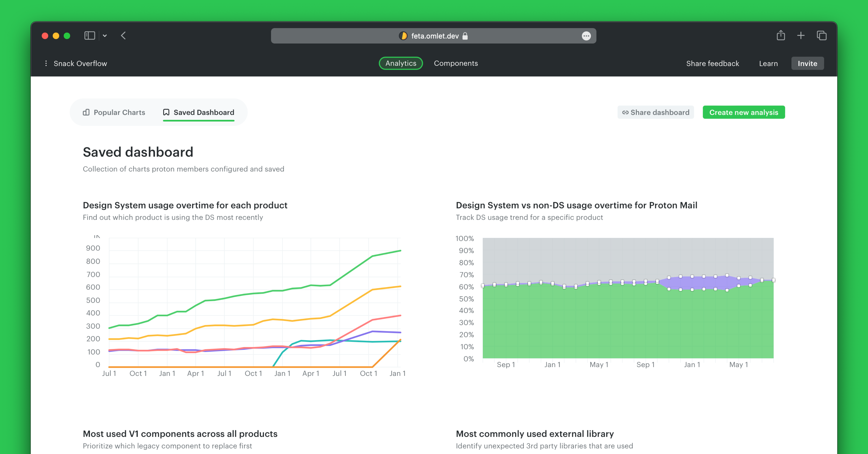Viewport: 868px width, 454px height.
Task: Open the Learn link
Action: [768, 63]
